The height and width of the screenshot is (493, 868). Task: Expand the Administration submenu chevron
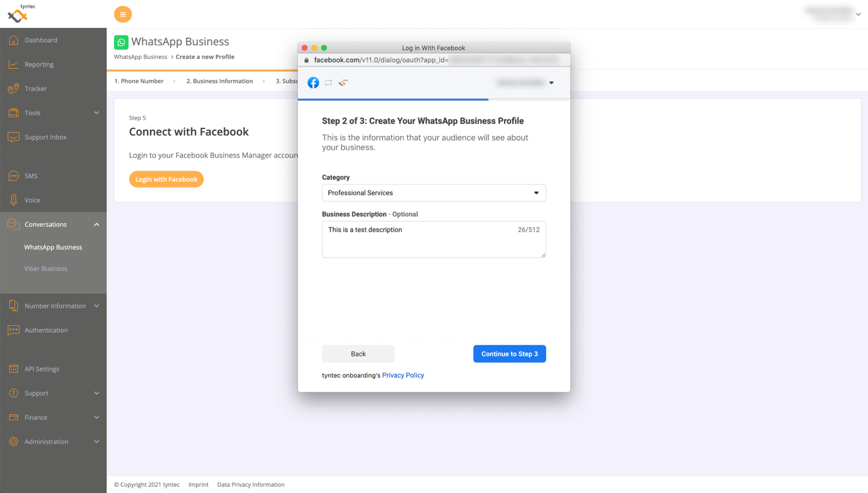pyautogui.click(x=97, y=442)
